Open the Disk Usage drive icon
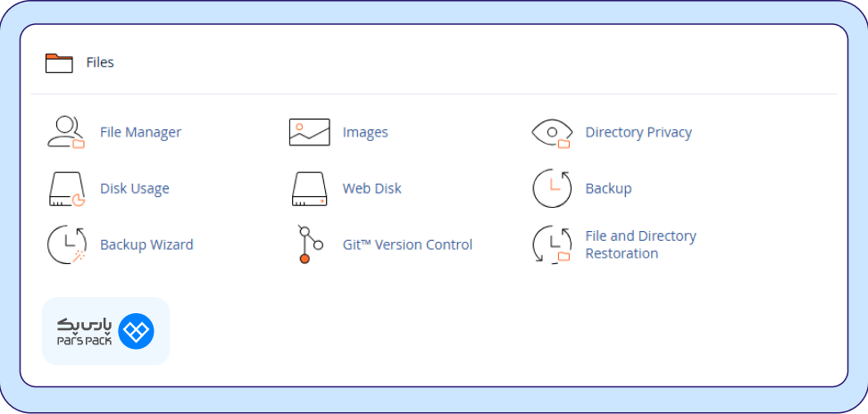This screenshot has width=868, height=414. point(66,189)
